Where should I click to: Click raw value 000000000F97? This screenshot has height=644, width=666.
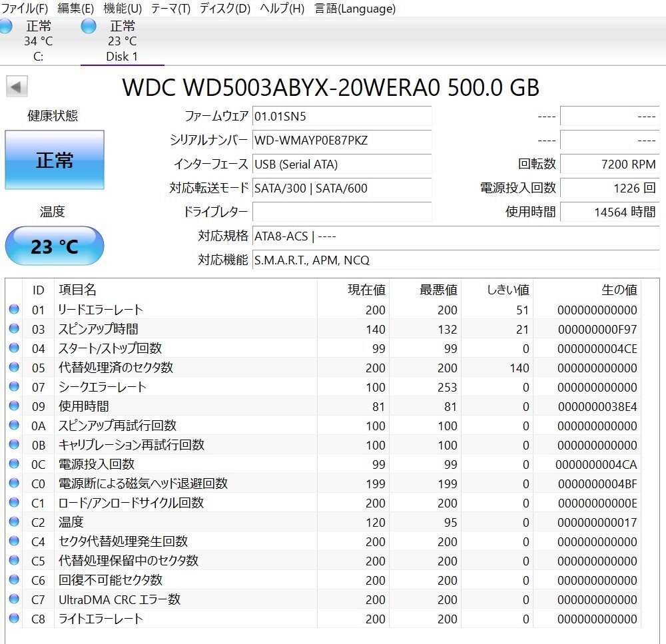coord(597,329)
